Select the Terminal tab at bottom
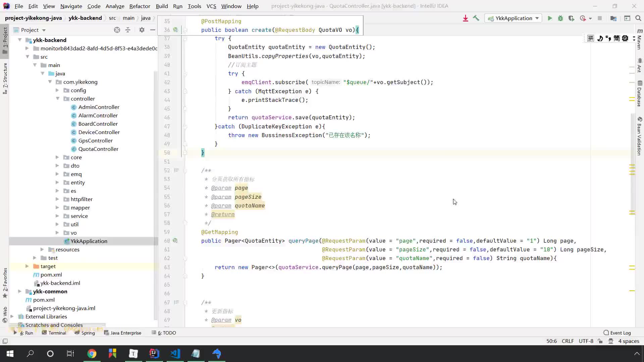The width and height of the screenshot is (644, 362). click(57, 333)
